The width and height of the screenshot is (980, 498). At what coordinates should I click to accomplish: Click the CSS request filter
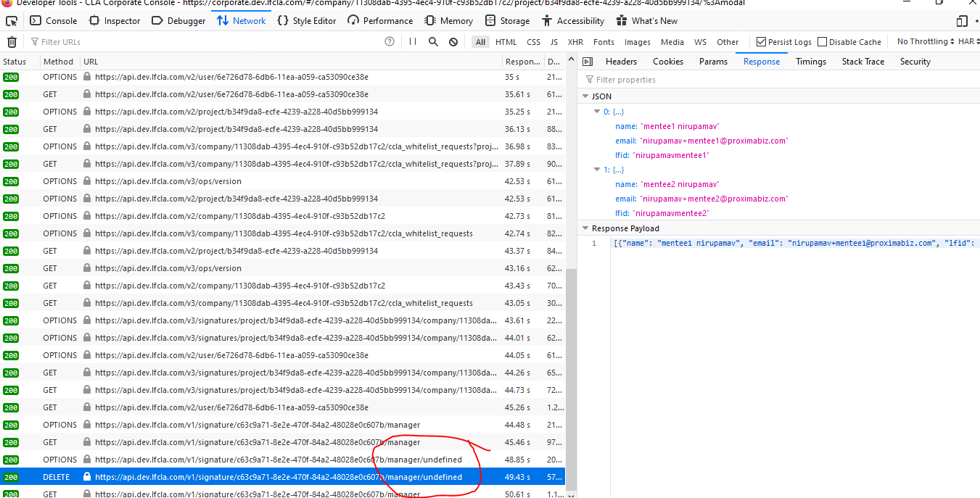[533, 42]
